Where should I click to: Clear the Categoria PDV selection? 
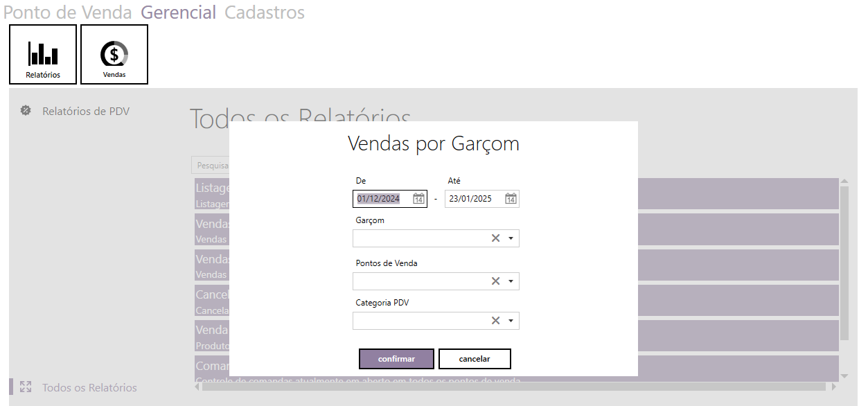(495, 321)
